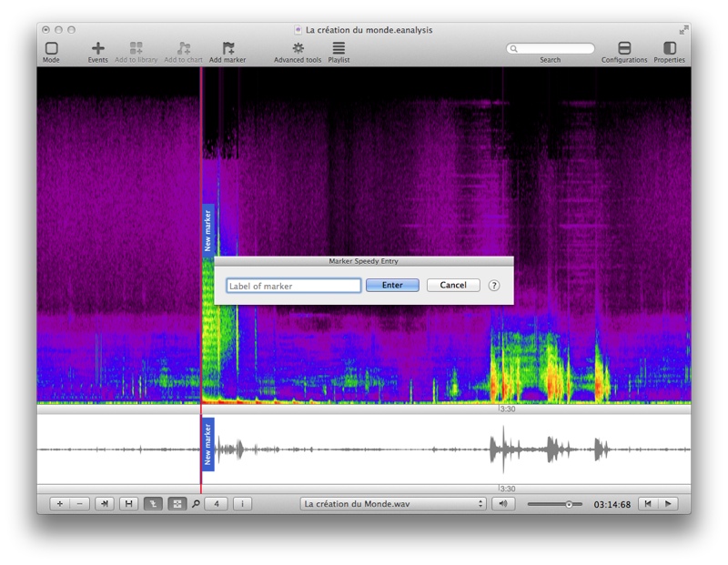The width and height of the screenshot is (728, 565).
Task: Click the magnifier icon in bottom bar
Action: tap(196, 504)
